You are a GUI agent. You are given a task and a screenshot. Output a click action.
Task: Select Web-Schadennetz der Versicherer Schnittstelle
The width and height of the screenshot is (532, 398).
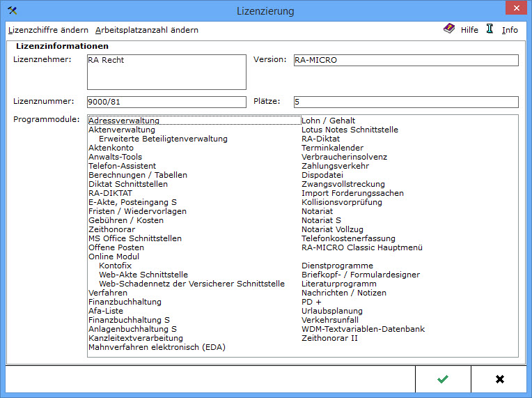click(191, 284)
